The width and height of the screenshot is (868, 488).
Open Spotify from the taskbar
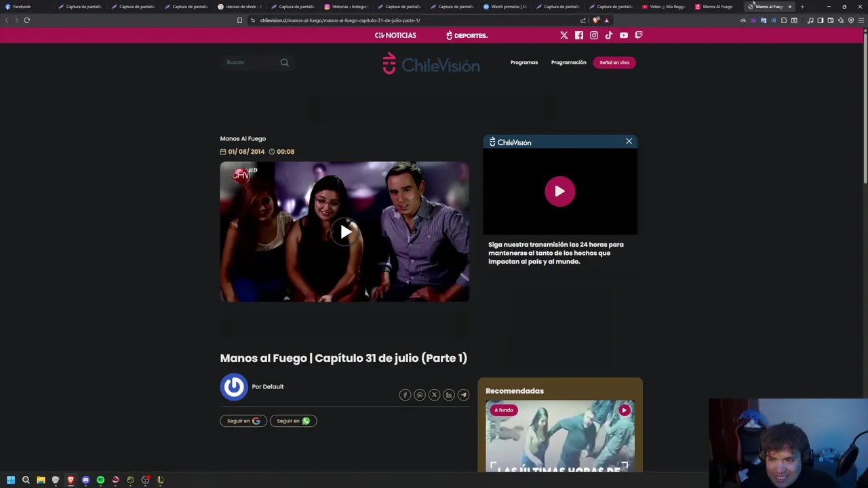[x=100, y=480]
